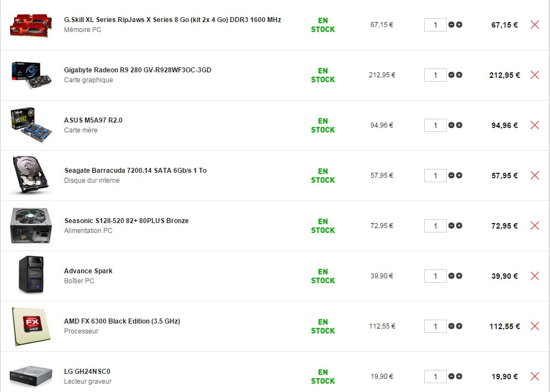The height and width of the screenshot is (392, 550).
Task: Click quantity field for AMD FX 6300
Action: point(435,326)
